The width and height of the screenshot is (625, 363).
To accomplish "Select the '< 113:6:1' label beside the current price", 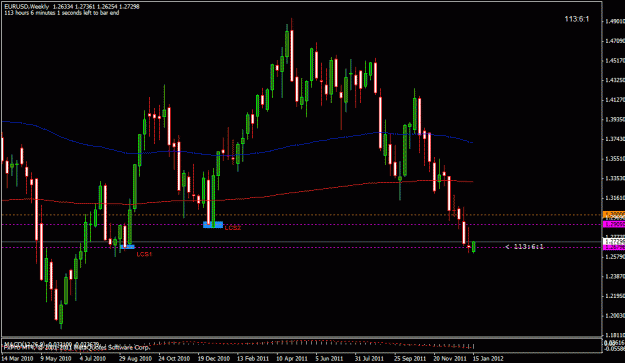I will pos(524,247).
